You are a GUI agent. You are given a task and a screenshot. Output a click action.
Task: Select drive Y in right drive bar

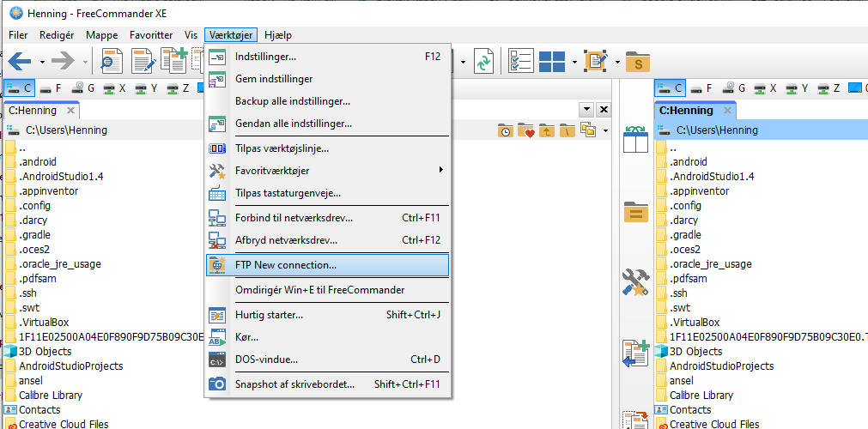coord(797,88)
